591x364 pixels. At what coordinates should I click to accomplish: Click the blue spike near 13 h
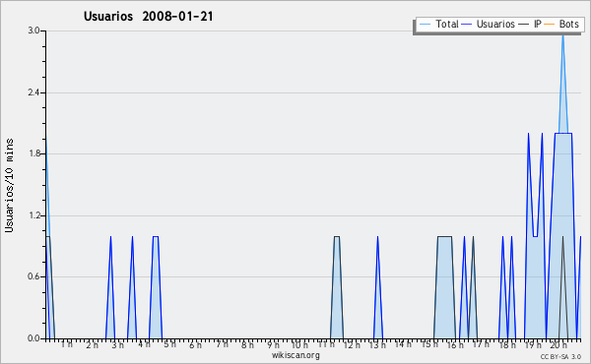point(377,286)
